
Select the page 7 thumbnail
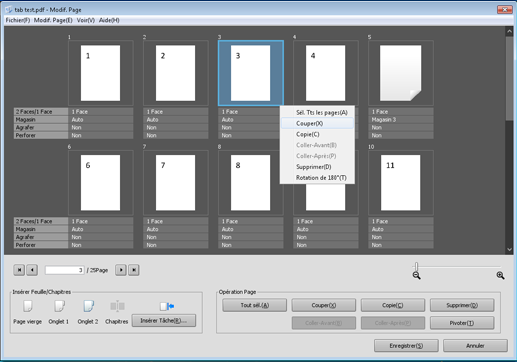(x=176, y=183)
